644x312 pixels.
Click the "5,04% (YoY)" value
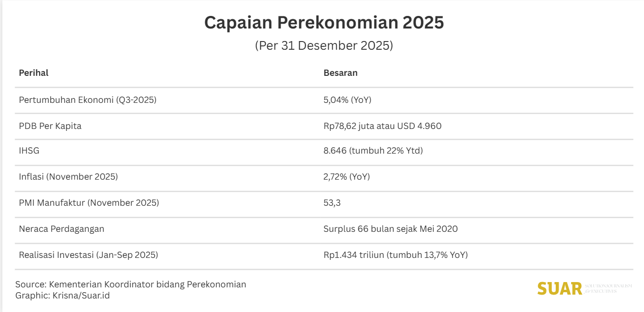(347, 100)
